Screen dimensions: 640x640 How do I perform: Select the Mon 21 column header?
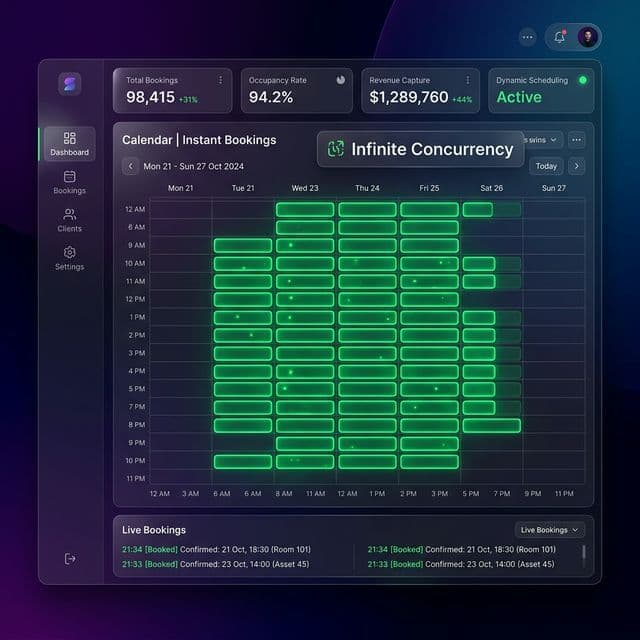coord(180,188)
